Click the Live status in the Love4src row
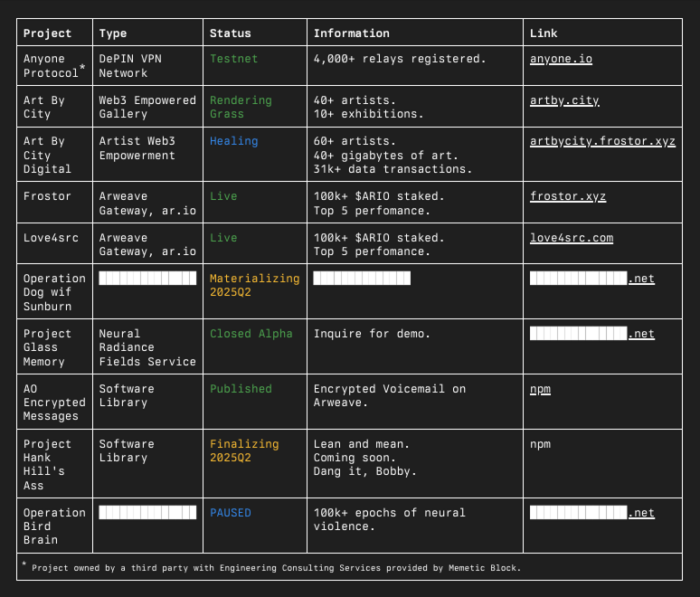Screen dimensions: 700x597 pyautogui.click(x=223, y=238)
